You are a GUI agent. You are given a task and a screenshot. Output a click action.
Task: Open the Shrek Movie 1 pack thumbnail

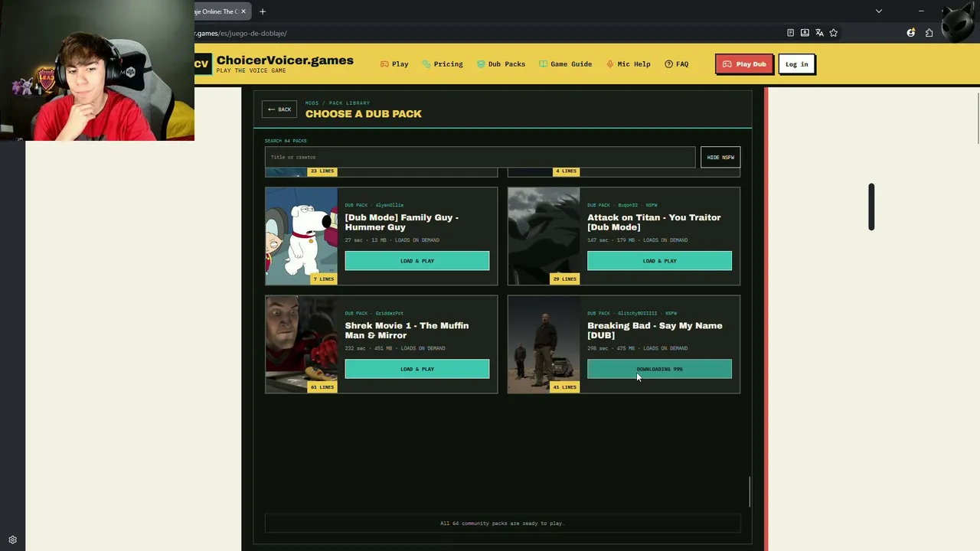click(302, 344)
